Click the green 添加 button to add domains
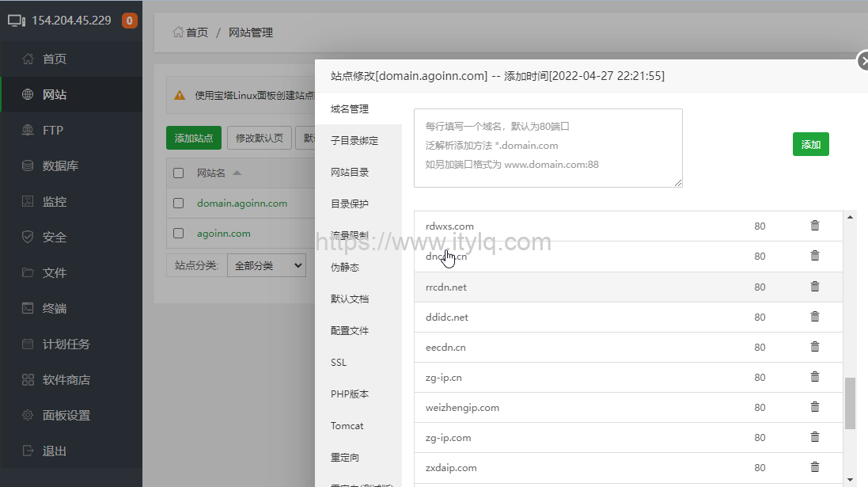 810,144
